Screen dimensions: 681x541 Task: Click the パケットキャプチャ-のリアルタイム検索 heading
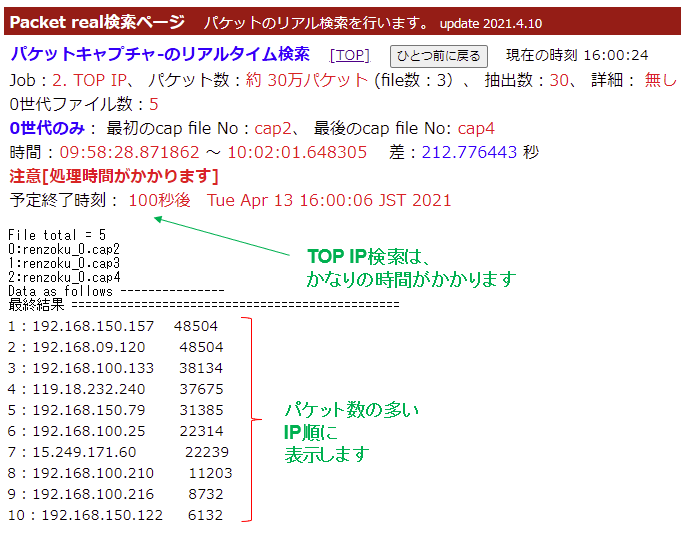160,55
